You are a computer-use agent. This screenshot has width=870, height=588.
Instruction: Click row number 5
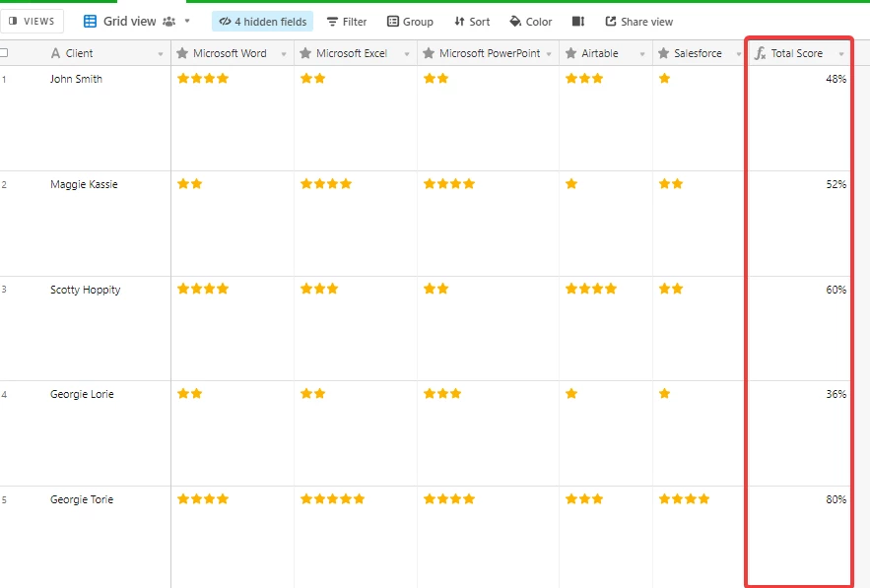click(x=4, y=499)
